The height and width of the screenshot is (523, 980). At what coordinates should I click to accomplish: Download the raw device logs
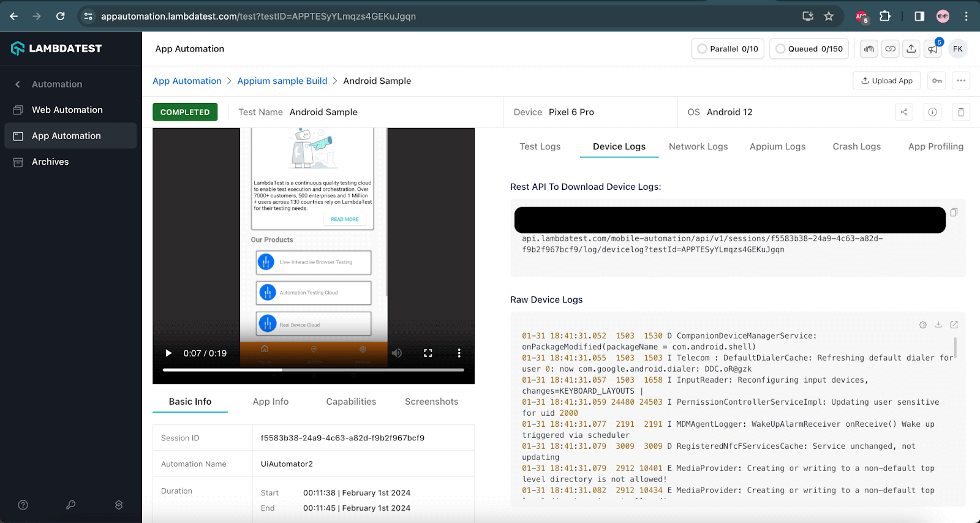[938, 325]
